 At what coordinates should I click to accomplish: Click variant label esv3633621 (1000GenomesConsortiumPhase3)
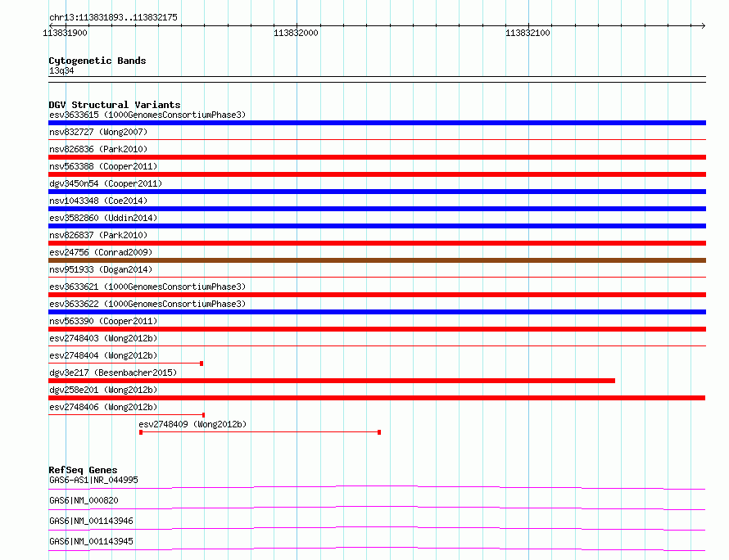pos(147,287)
